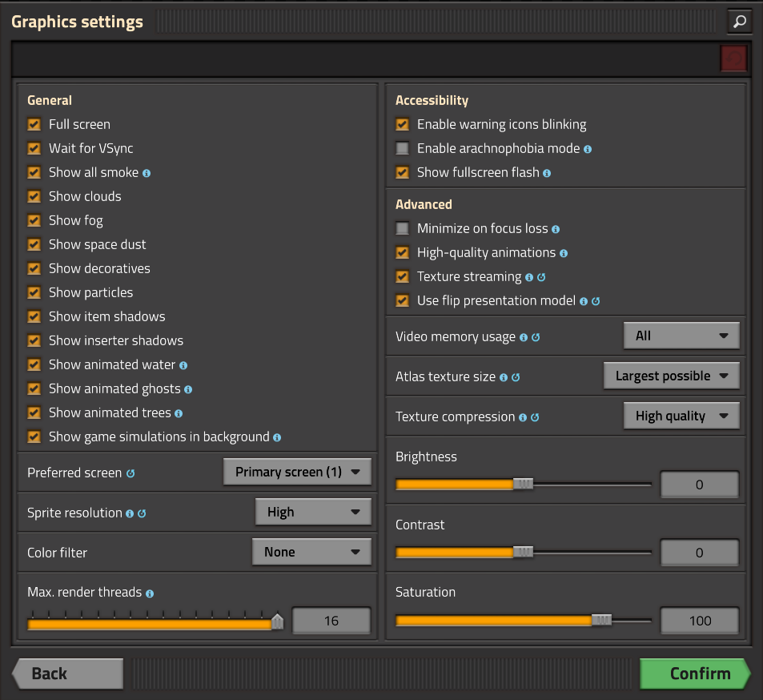The width and height of the screenshot is (763, 700).
Task: Click info icon beside Enable arachnophobia mode
Action: (588, 149)
